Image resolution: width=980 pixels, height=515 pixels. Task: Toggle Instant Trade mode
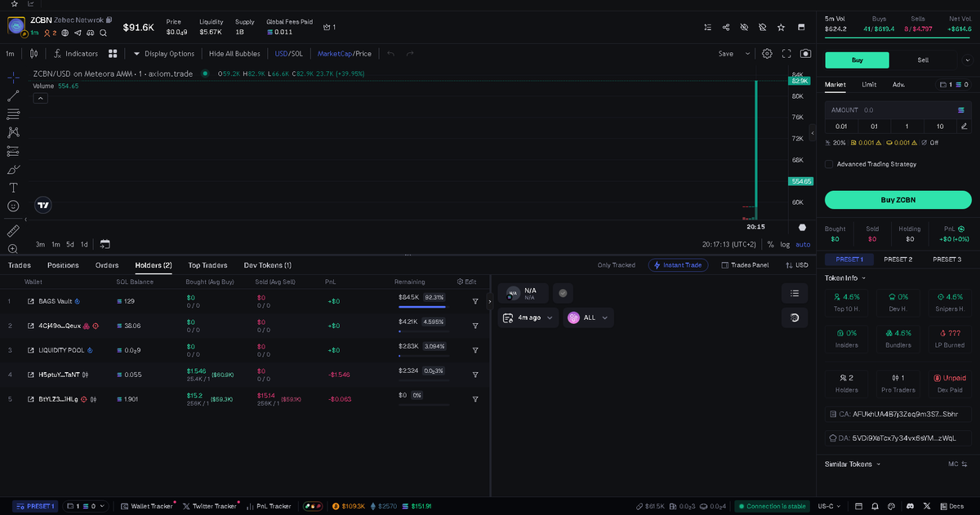pyautogui.click(x=679, y=265)
